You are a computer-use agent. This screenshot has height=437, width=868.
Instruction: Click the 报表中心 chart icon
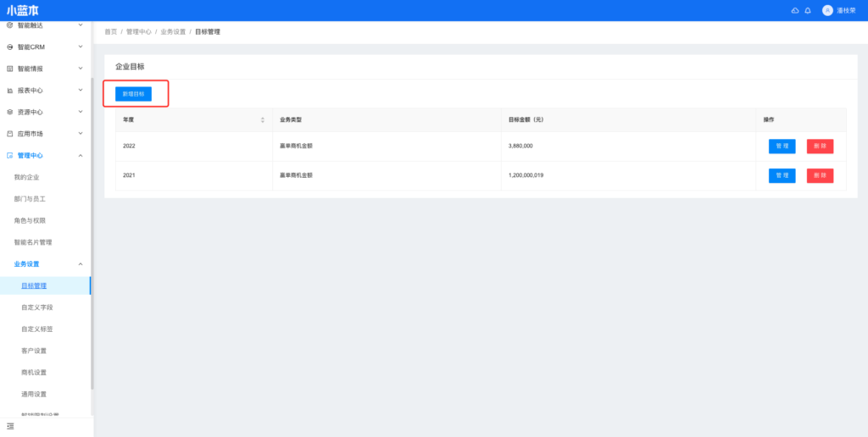click(x=10, y=91)
